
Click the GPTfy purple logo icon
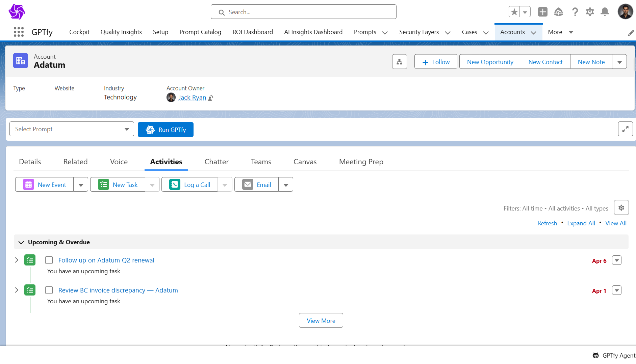(x=17, y=12)
